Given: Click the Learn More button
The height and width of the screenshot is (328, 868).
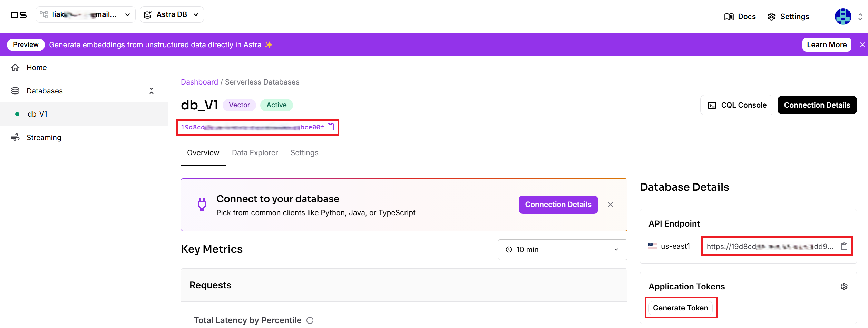Looking at the screenshot, I should [827, 45].
